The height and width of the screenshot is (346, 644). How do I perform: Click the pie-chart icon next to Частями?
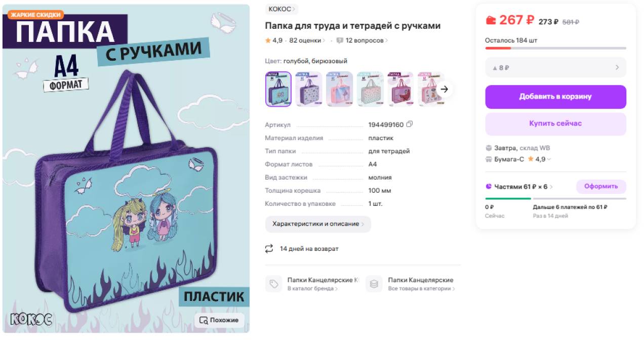pos(489,187)
